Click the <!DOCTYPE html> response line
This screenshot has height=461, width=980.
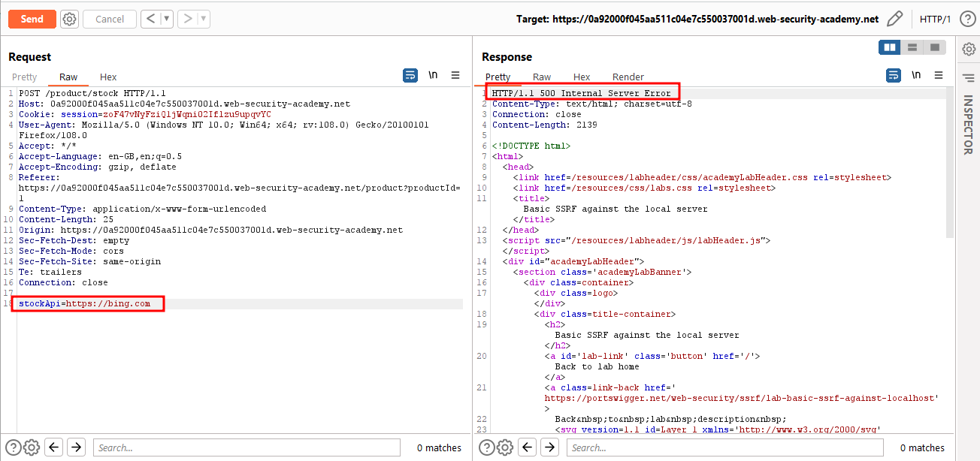(531, 146)
